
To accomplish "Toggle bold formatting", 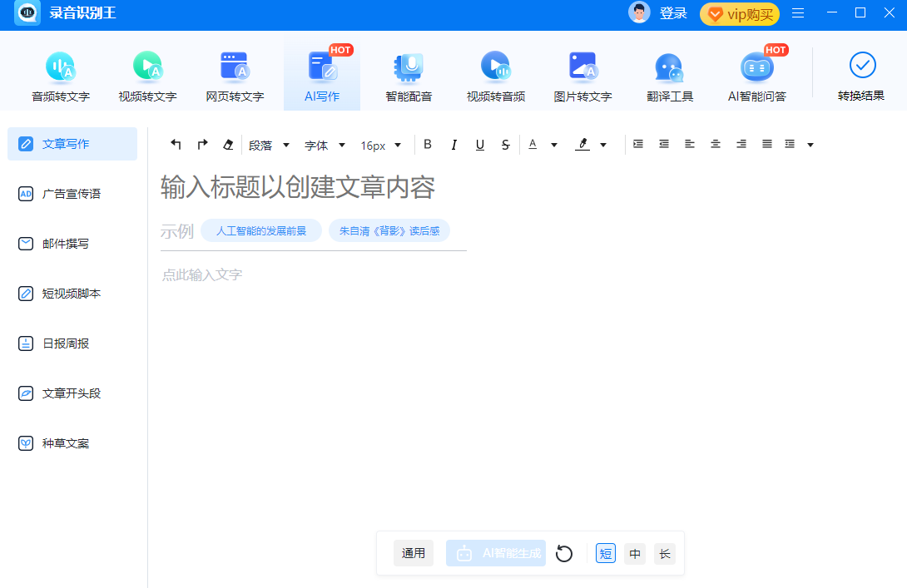I will pyautogui.click(x=428, y=145).
